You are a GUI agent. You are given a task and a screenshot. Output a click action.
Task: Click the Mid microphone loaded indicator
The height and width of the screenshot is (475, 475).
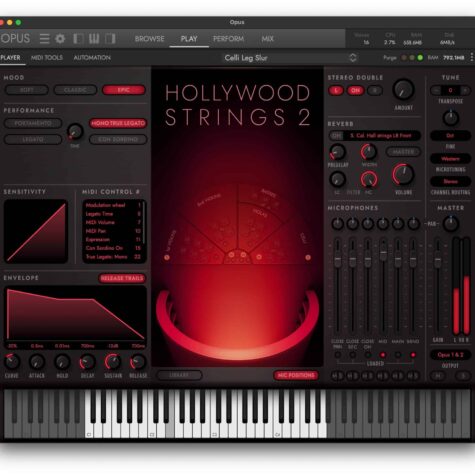383,355
